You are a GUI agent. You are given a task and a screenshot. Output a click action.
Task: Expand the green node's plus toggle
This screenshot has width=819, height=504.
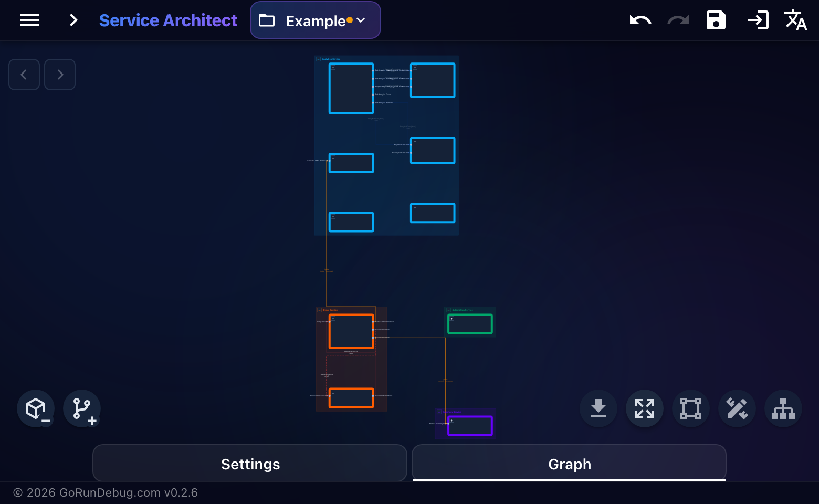451,318
